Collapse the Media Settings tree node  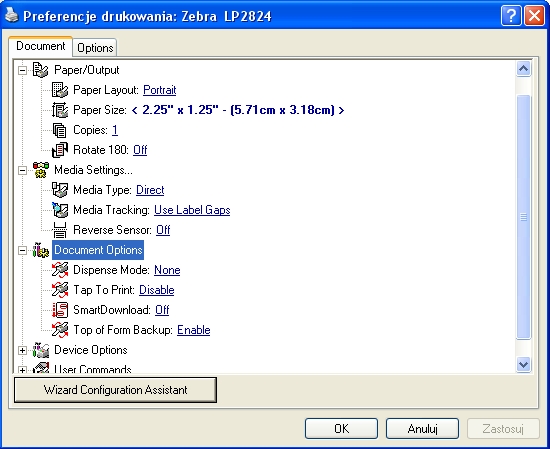22,170
